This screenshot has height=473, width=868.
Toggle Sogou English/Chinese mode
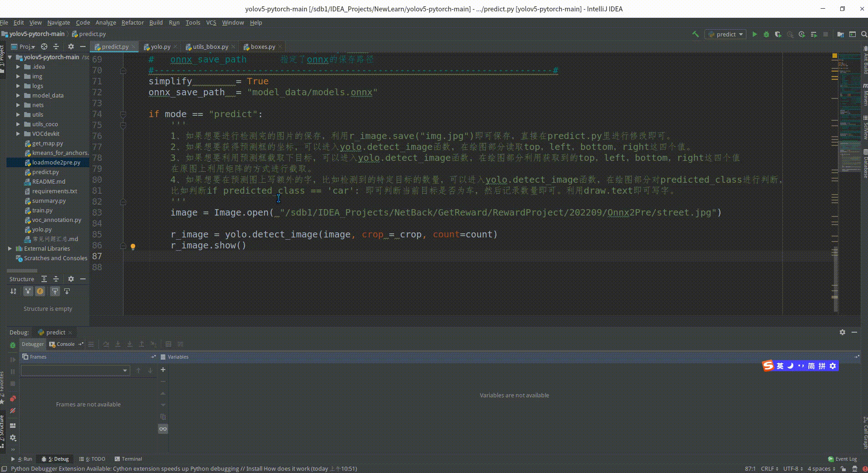[780, 366]
